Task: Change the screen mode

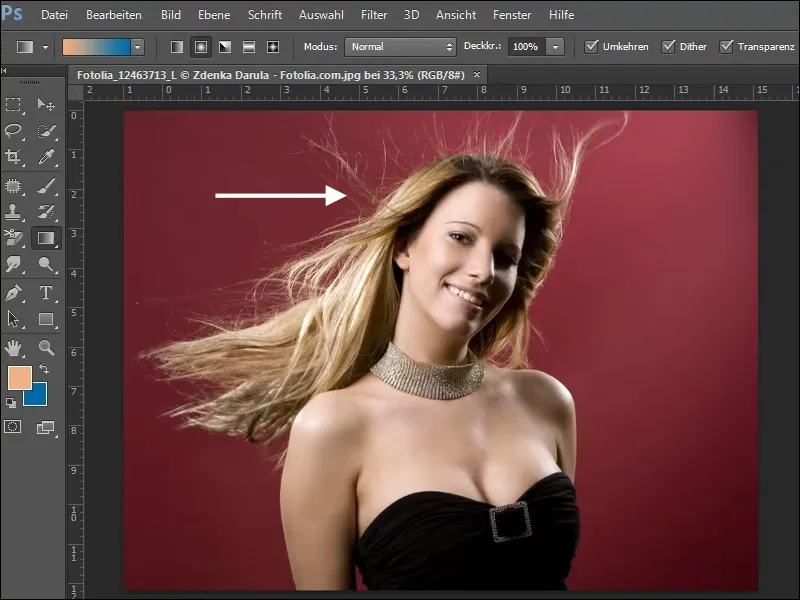Action: [46, 428]
